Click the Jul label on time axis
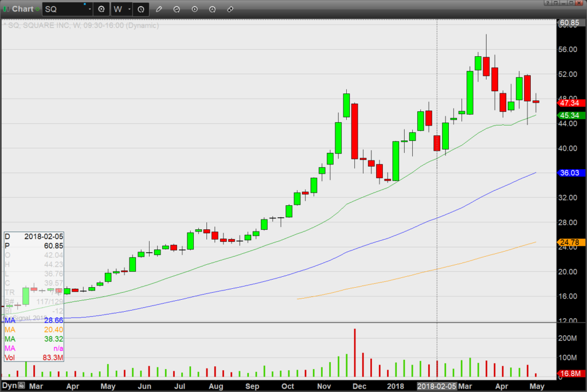 [x=179, y=386]
